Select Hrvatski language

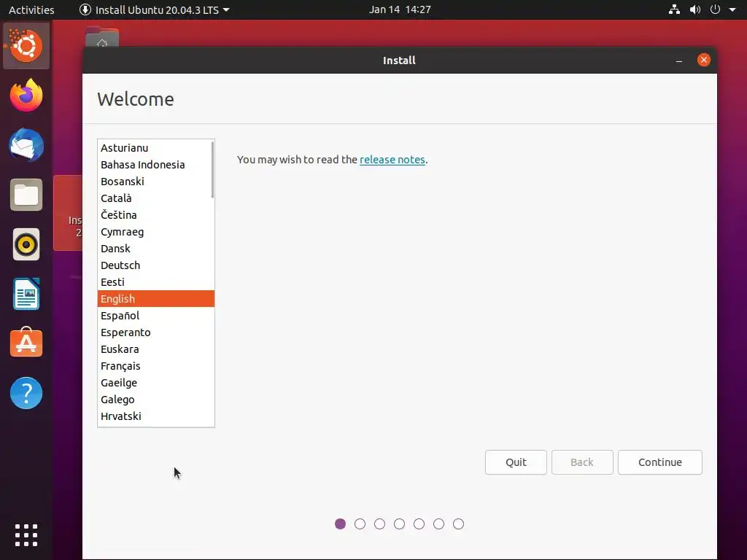coord(156,416)
